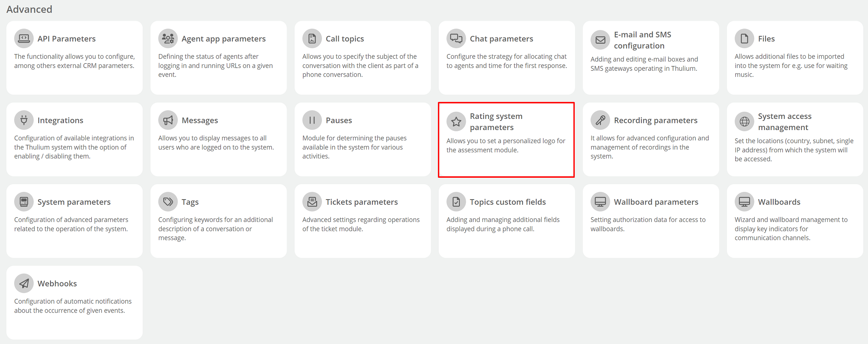Click the Recording parameters microphone icon
The width and height of the screenshot is (868, 344).
pyautogui.click(x=600, y=120)
